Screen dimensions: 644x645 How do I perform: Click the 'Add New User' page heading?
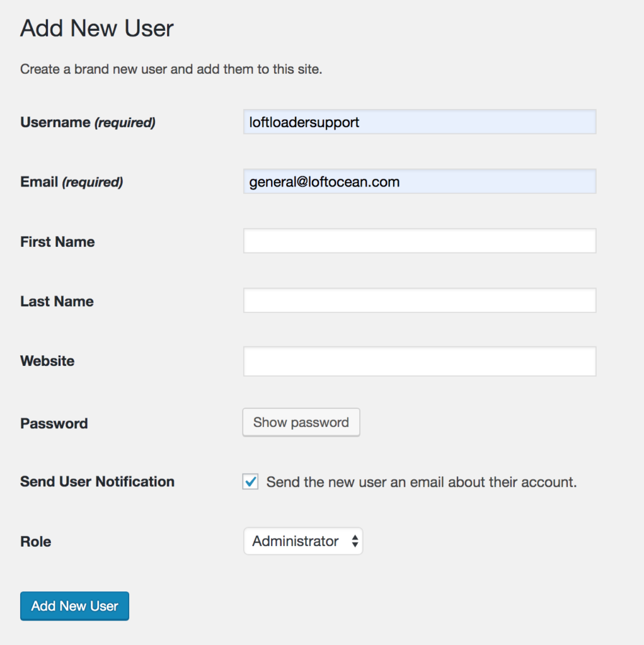click(96, 28)
